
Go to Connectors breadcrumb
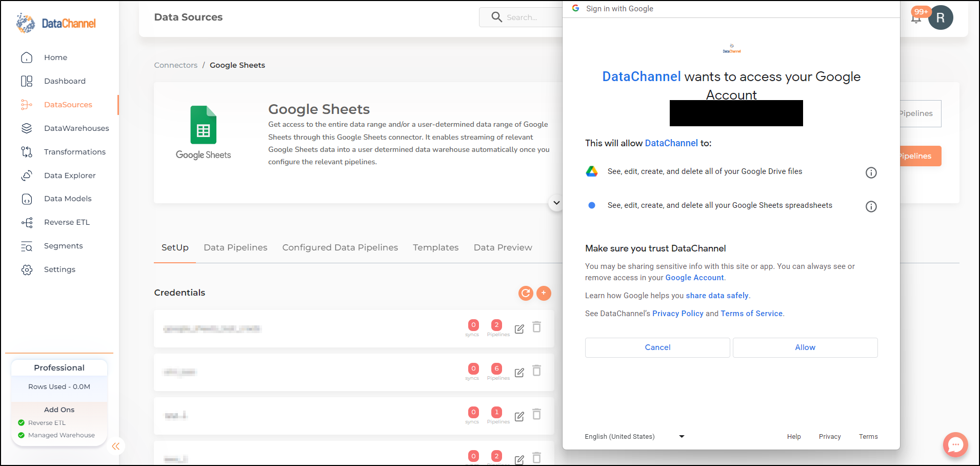(176, 65)
